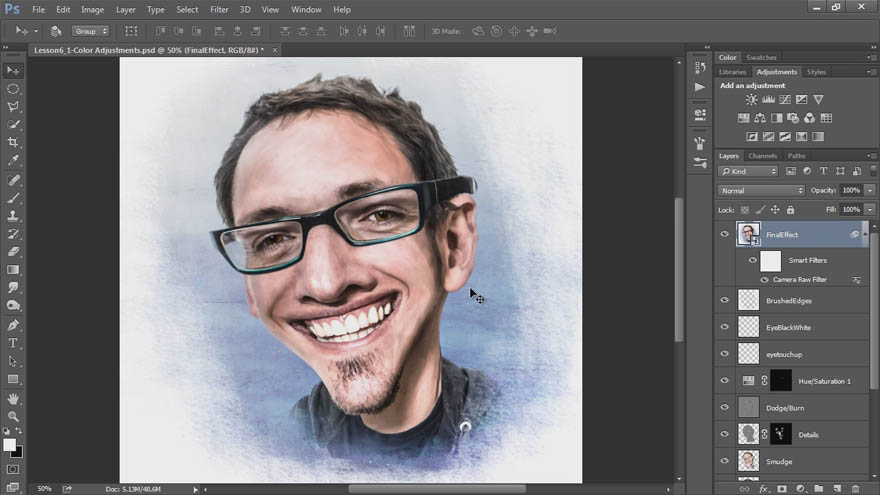
Task: Open the Layer menu
Action: pyautogui.click(x=125, y=10)
